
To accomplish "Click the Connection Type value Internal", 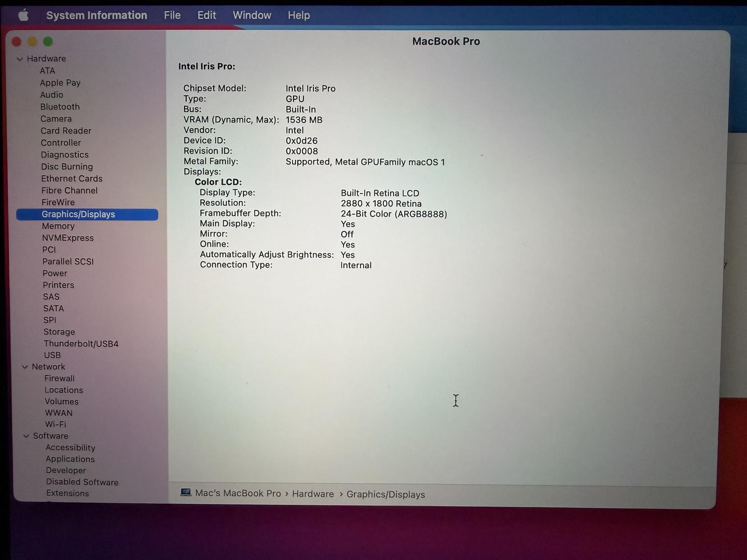I will click(x=356, y=265).
